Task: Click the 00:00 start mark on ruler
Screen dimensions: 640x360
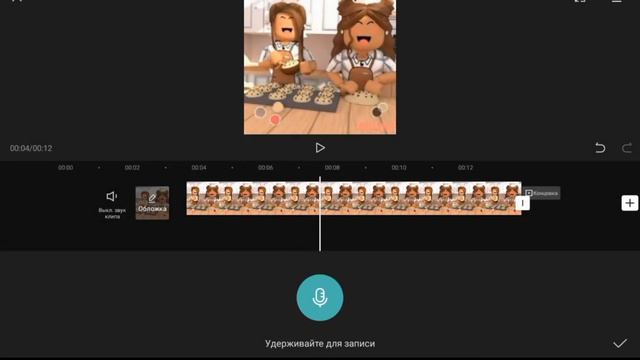Action: point(65,167)
